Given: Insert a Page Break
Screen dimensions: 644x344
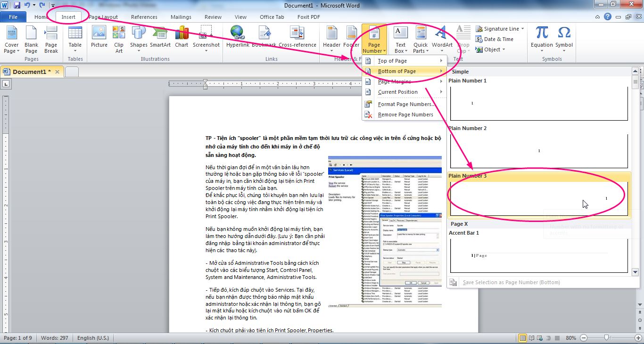Looking at the screenshot, I should click(51, 40).
